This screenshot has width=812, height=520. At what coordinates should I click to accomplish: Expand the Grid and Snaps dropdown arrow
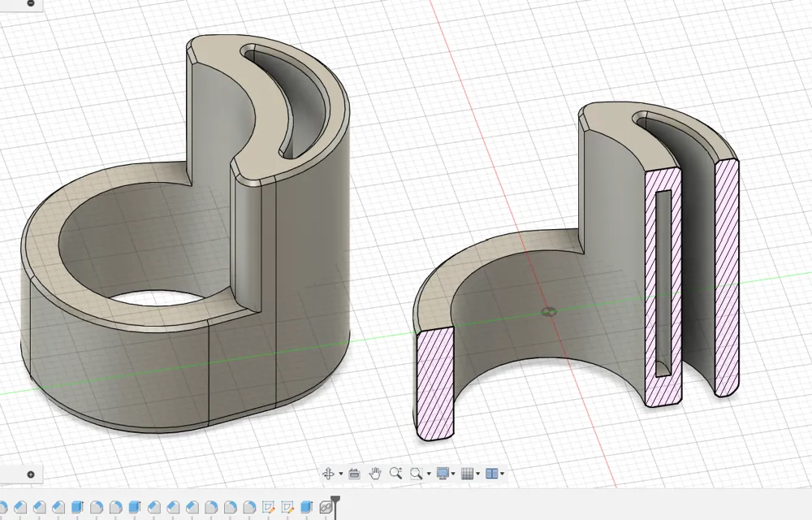477,474
